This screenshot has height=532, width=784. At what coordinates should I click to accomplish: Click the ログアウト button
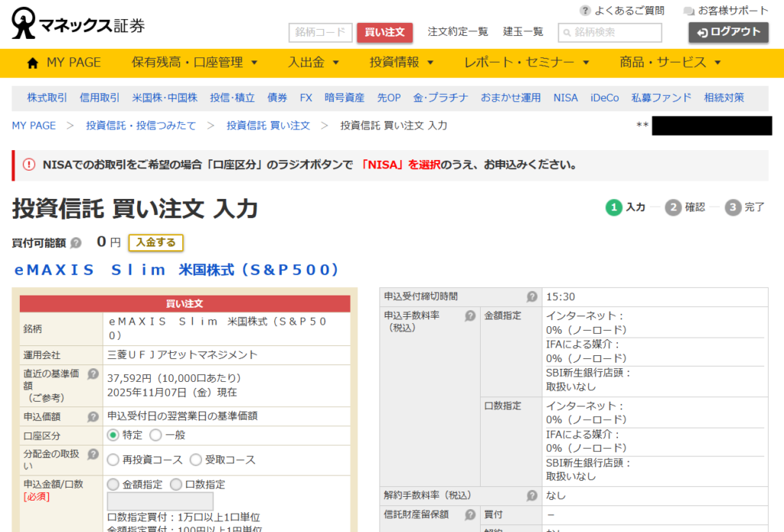[728, 32]
